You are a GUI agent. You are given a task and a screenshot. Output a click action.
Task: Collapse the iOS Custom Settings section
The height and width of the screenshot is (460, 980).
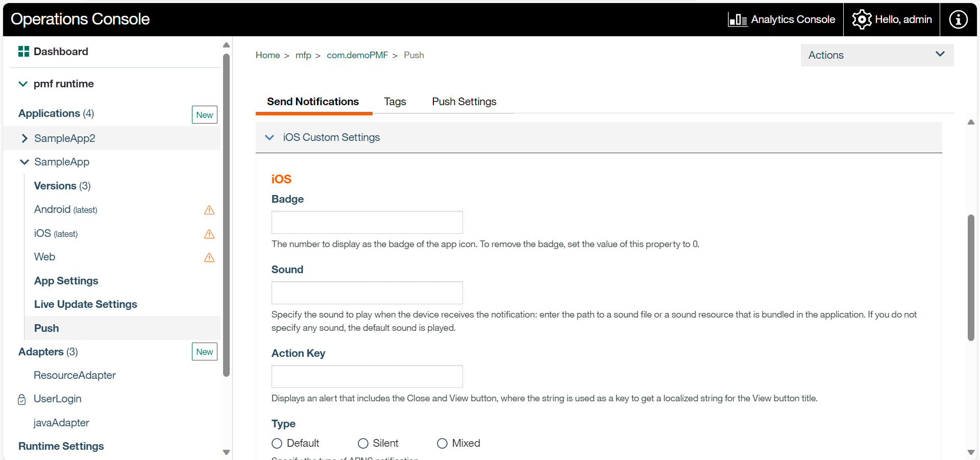click(x=270, y=137)
